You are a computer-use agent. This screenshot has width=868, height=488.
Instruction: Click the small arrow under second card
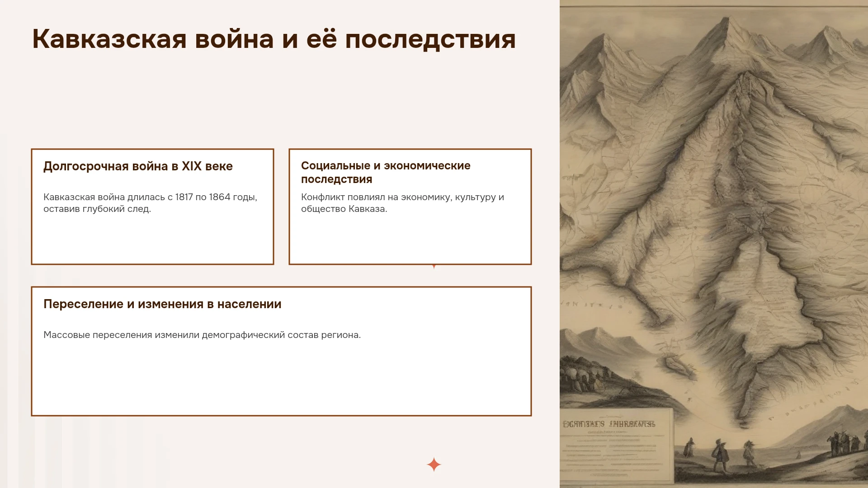click(x=434, y=267)
